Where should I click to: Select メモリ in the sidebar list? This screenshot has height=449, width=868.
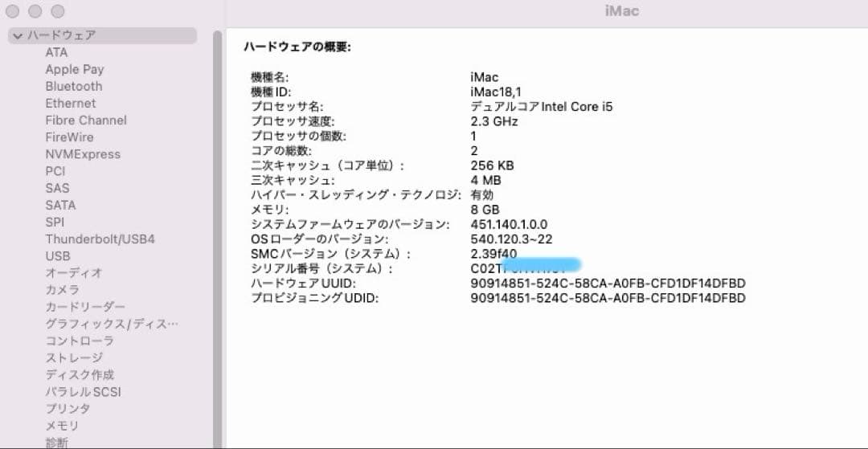(62, 426)
